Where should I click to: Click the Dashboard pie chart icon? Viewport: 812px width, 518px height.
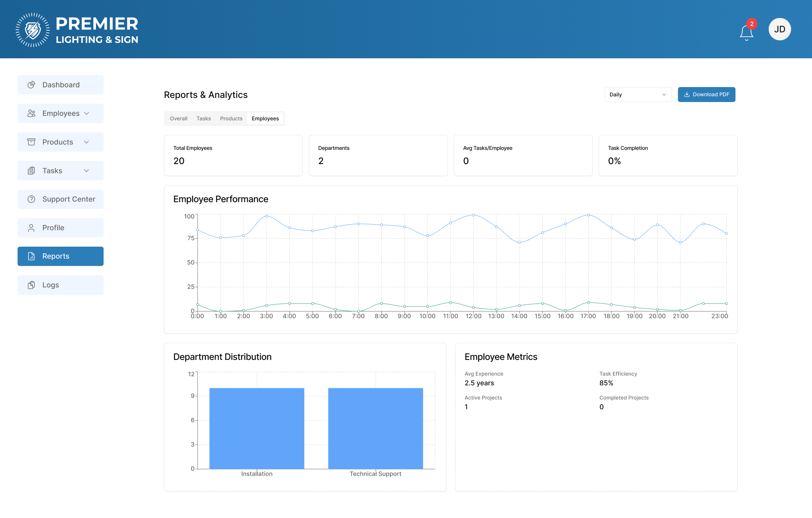click(x=31, y=85)
